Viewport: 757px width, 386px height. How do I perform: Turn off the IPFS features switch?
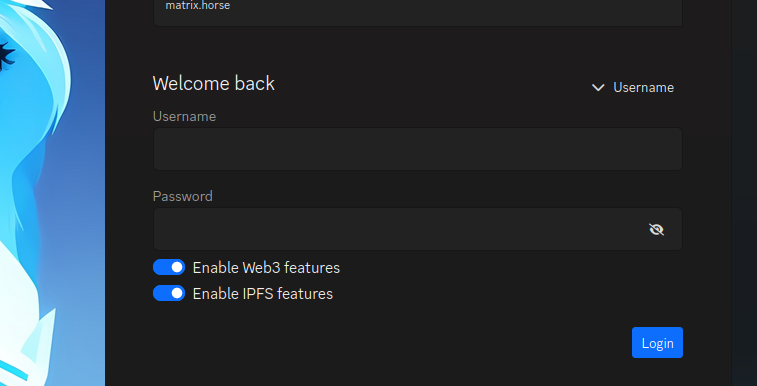169,293
